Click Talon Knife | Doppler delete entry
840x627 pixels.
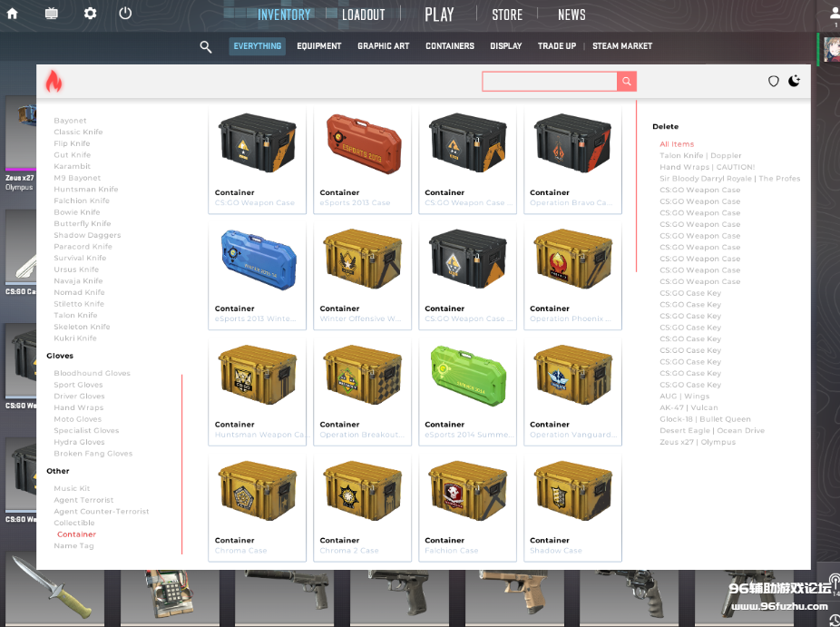point(700,156)
